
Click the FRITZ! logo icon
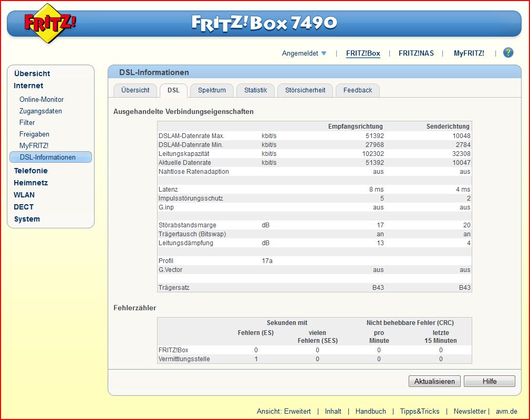[50, 23]
